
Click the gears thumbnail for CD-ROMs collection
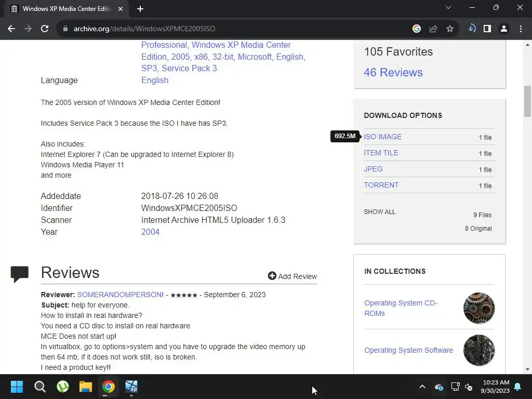(478, 308)
